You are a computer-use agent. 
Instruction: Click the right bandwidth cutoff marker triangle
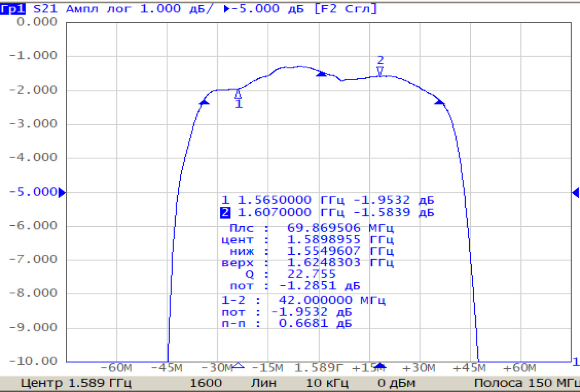click(439, 101)
